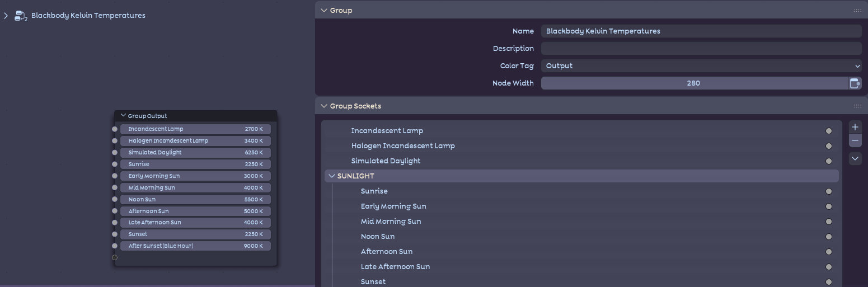Add a new socket with the plus button
This screenshot has height=287, width=868.
[x=855, y=127]
